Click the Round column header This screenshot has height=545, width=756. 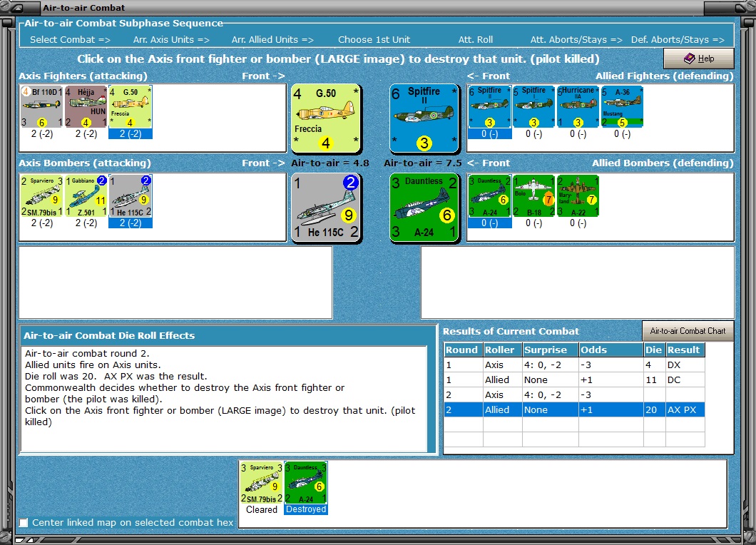pyautogui.click(x=464, y=350)
